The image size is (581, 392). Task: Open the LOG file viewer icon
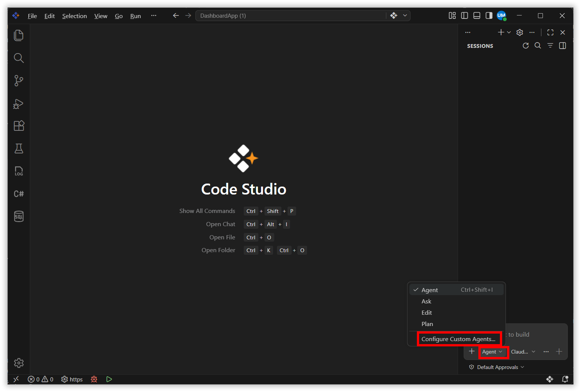pos(18,171)
